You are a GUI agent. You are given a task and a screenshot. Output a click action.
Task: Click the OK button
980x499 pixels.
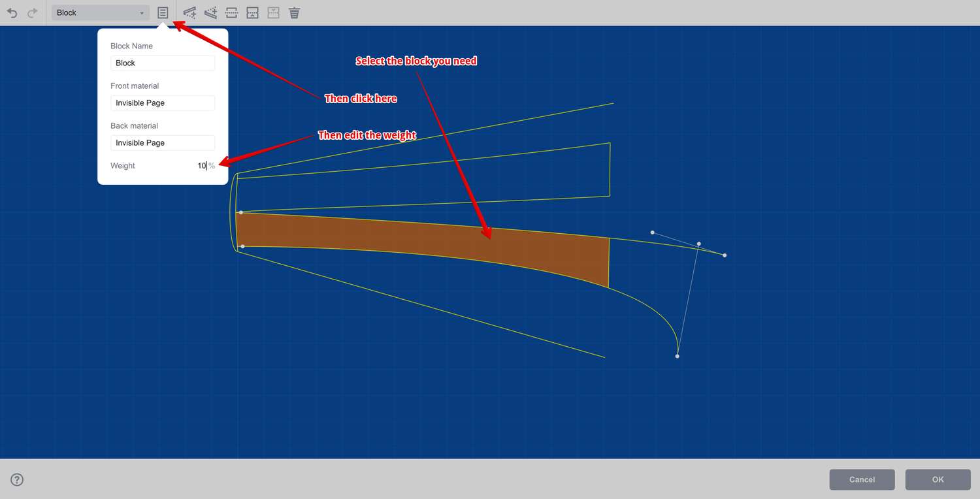[938, 479]
